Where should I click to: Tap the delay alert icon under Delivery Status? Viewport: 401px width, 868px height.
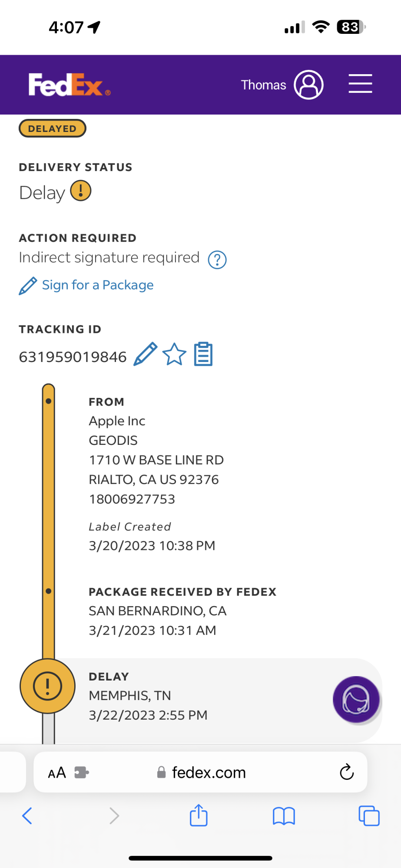[81, 191]
